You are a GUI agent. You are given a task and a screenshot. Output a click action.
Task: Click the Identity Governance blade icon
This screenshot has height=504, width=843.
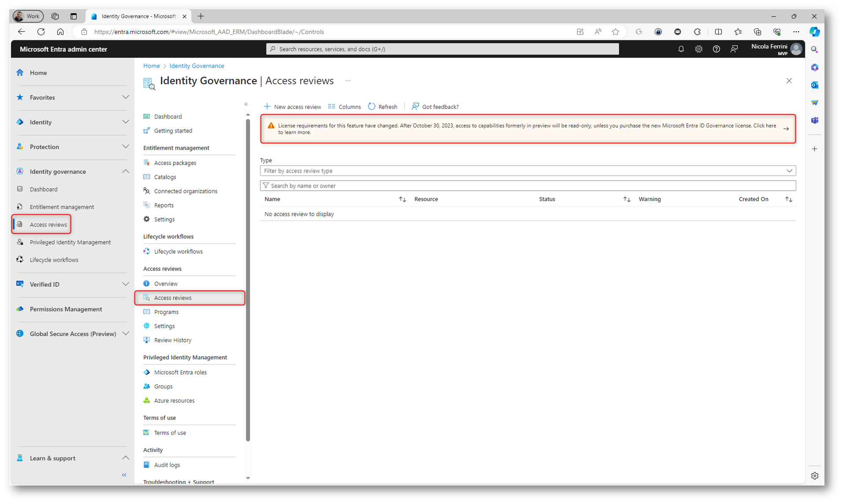pos(149,83)
